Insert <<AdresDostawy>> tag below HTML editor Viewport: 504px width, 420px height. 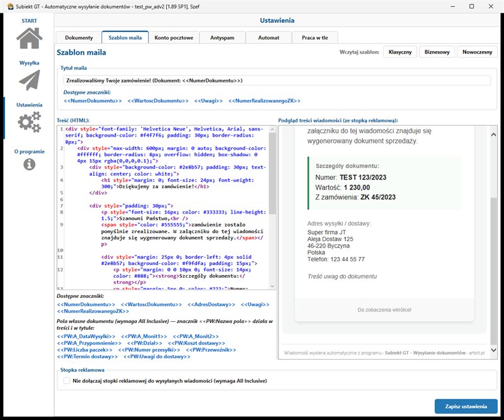pyautogui.click(x=211, y=304)
